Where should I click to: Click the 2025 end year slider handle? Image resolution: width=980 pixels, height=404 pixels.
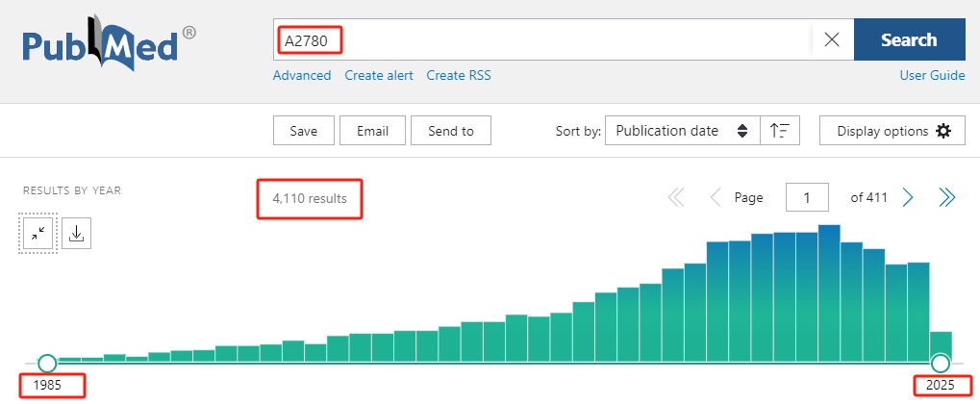click(x=941, y=363)
